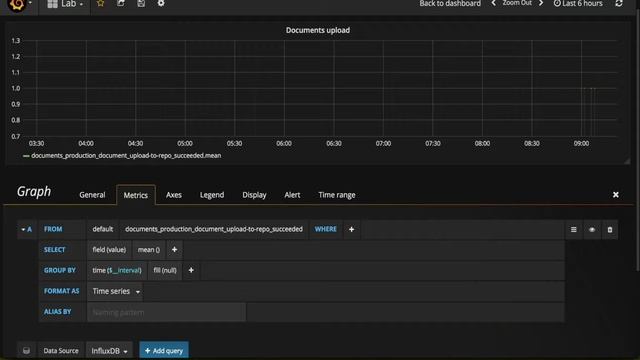640x360 pixels.
Task: Go back to dashboard
Action: pos(450,4)
